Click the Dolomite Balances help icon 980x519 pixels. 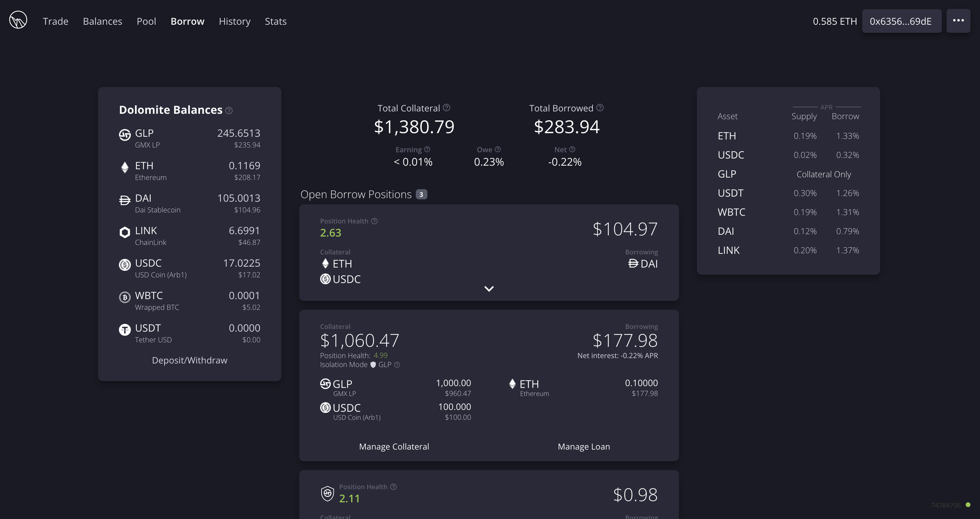[229, 111]
